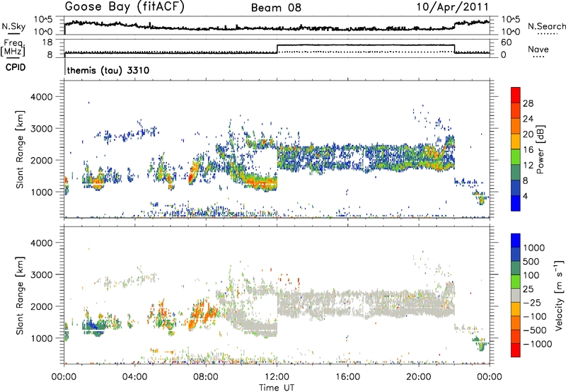Click the 'CPID' label
566x392 pixels.
16,67
